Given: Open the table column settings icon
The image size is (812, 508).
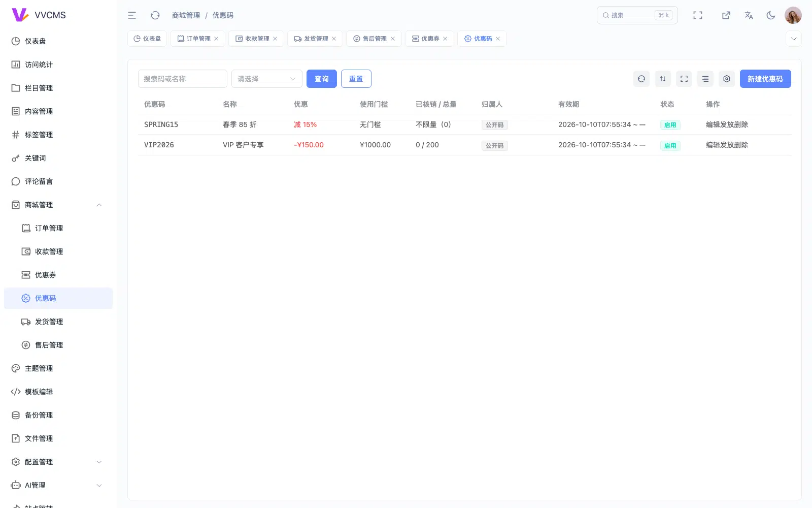Looking at the screenshot, I should (x=727, y=79).
